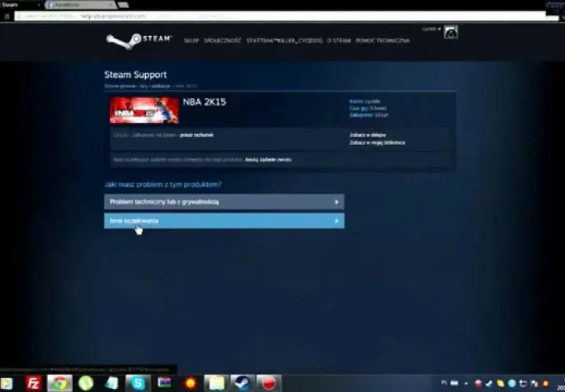
Task: Switch to the Steam browser tab
Action: (21, 5)
